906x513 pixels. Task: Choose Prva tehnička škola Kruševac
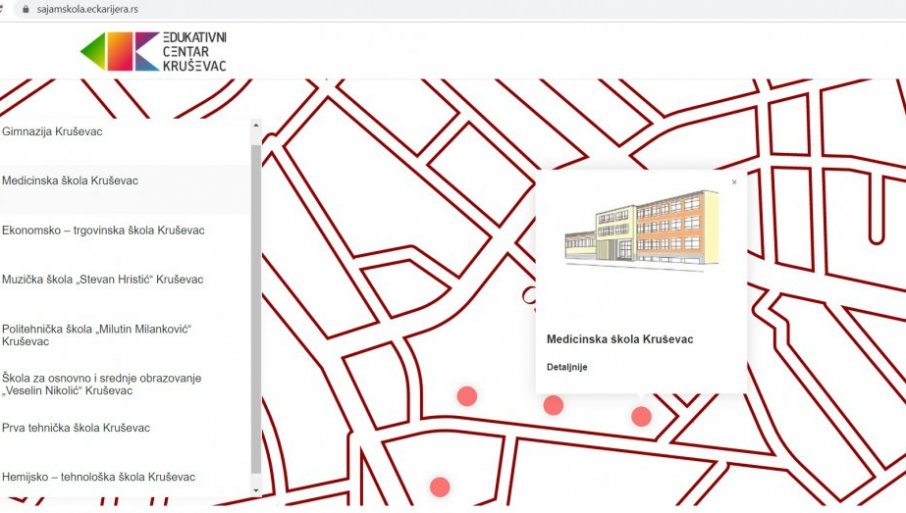coord(76,428)
